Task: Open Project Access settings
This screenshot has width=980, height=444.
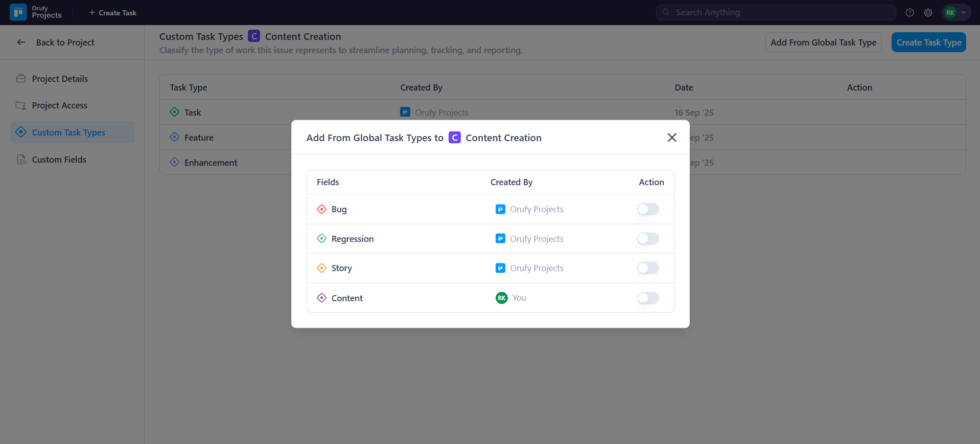Action: 59,105
